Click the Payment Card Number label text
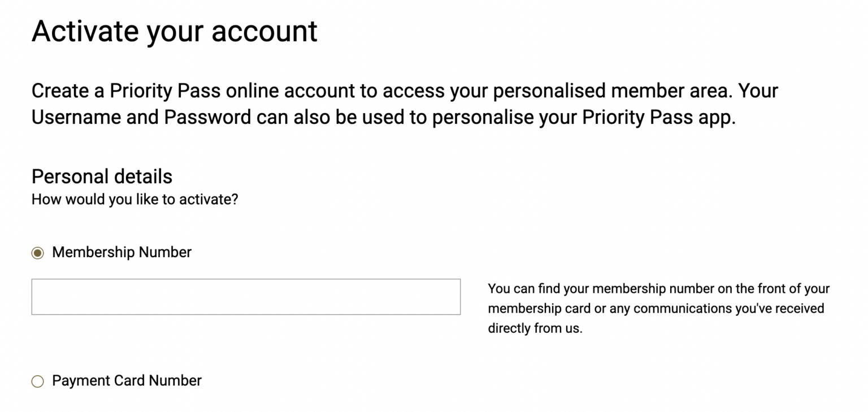Viewport: 868px width, 412px height. 126,381
